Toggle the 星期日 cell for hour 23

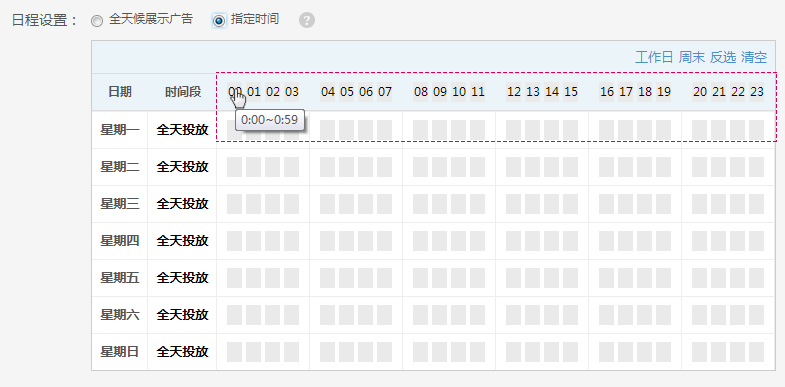[757, 352]
